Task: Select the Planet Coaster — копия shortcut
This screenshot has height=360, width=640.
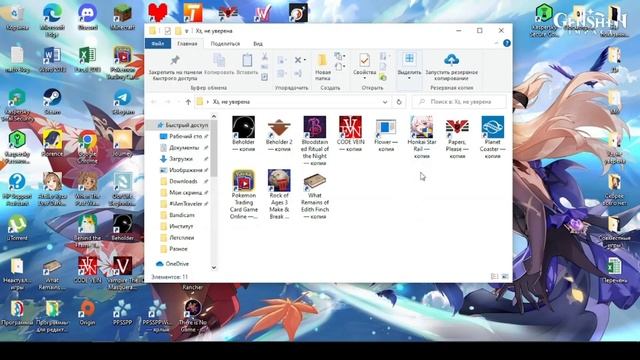Action: [493, 138]
